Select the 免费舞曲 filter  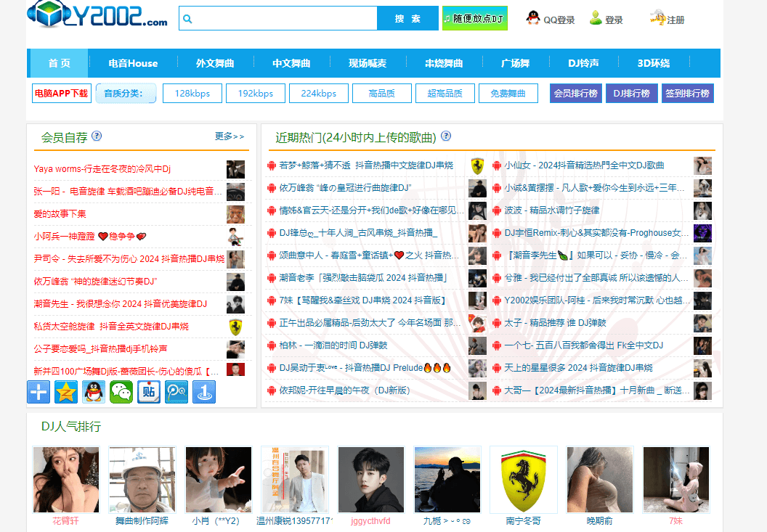[508, 94]
